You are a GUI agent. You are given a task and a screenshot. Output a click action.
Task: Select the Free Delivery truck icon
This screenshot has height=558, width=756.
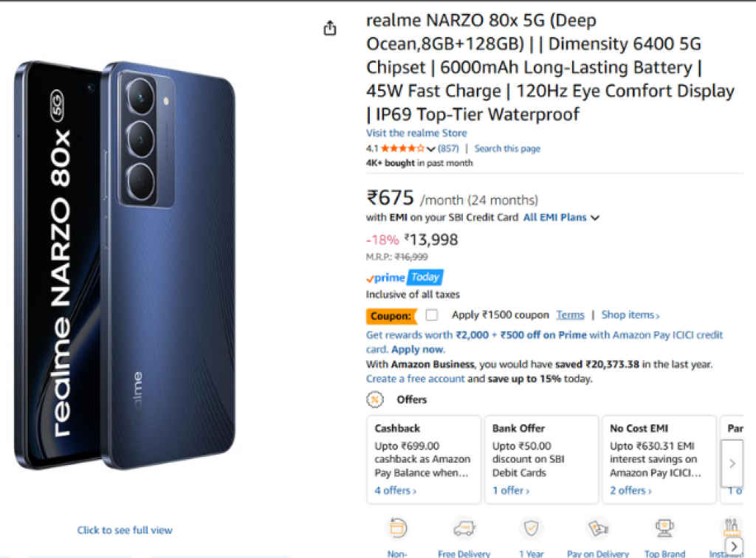tap(464, 528)
